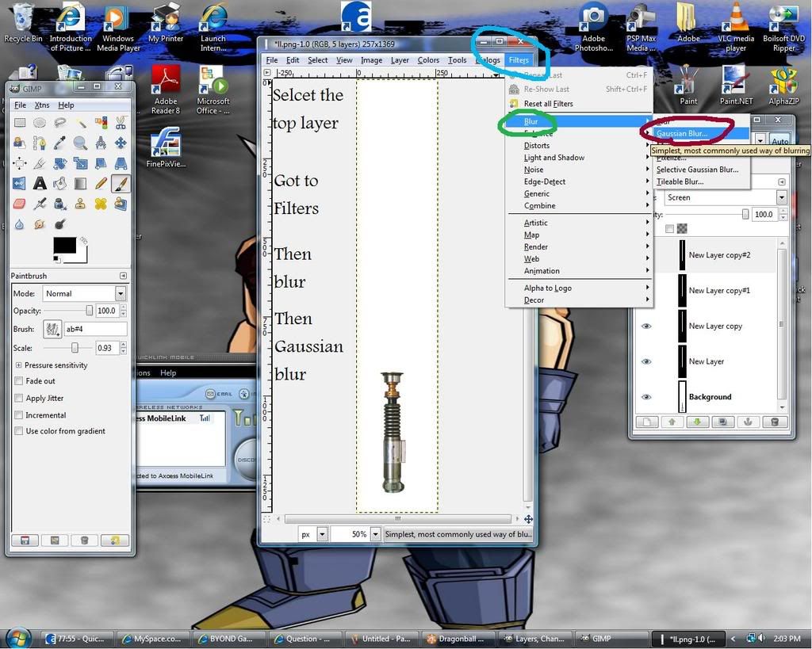Screen dimensions: 812x649
Task: Enable the Fade out option
Action: coord(19,381)
